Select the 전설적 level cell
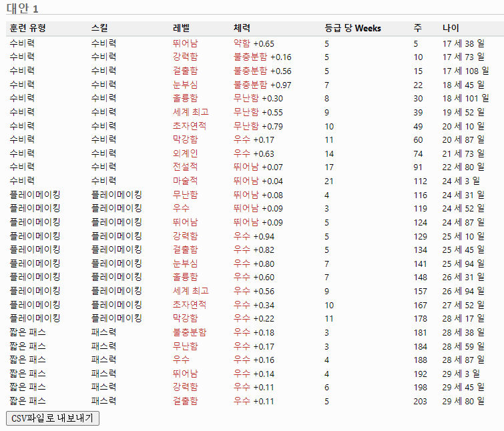Image resolution: width=504 pixels, height=431 pixels. (x=185, y=167)
